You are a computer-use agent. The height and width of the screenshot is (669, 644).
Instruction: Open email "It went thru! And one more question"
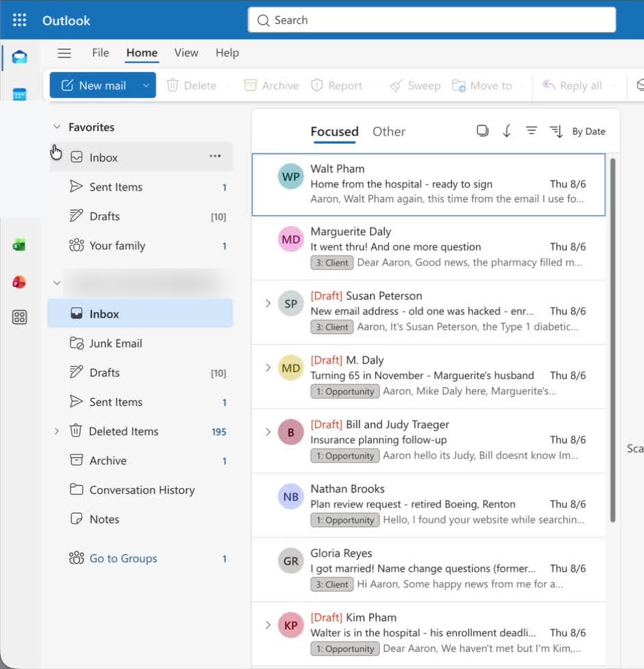click(428, 248)
